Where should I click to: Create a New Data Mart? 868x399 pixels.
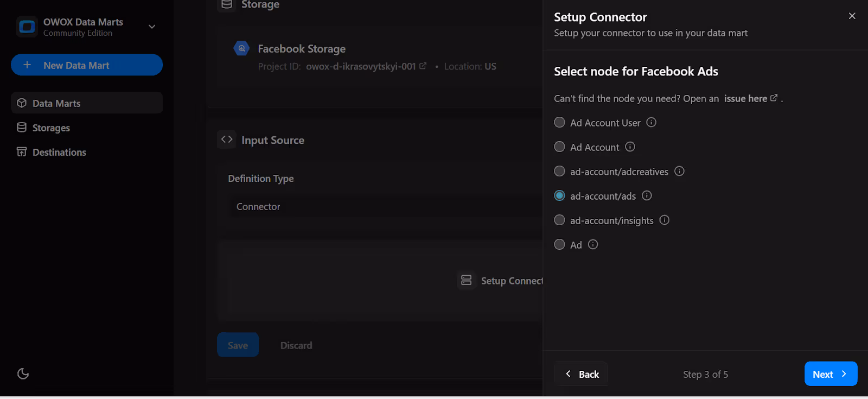[87, 65]
